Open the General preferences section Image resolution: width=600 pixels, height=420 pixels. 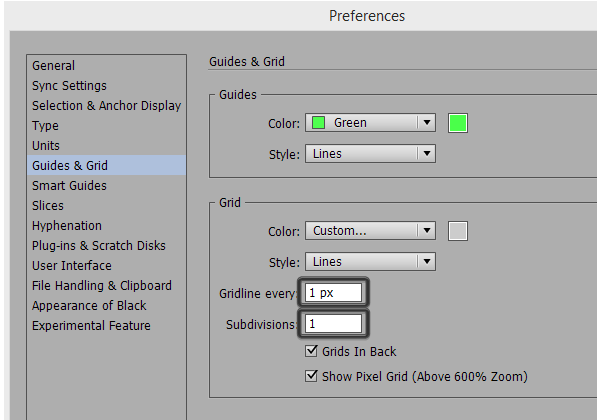point(53,66)
